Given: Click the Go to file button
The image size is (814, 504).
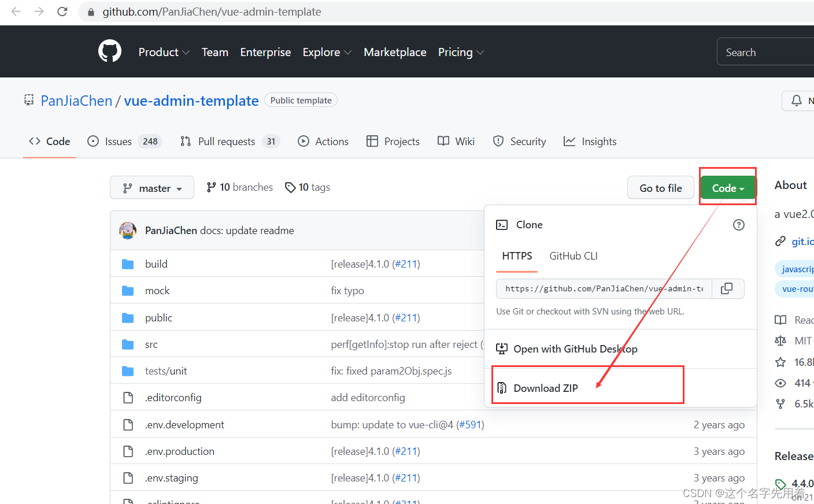Looking at the screenshot, I should pos(661,188).
